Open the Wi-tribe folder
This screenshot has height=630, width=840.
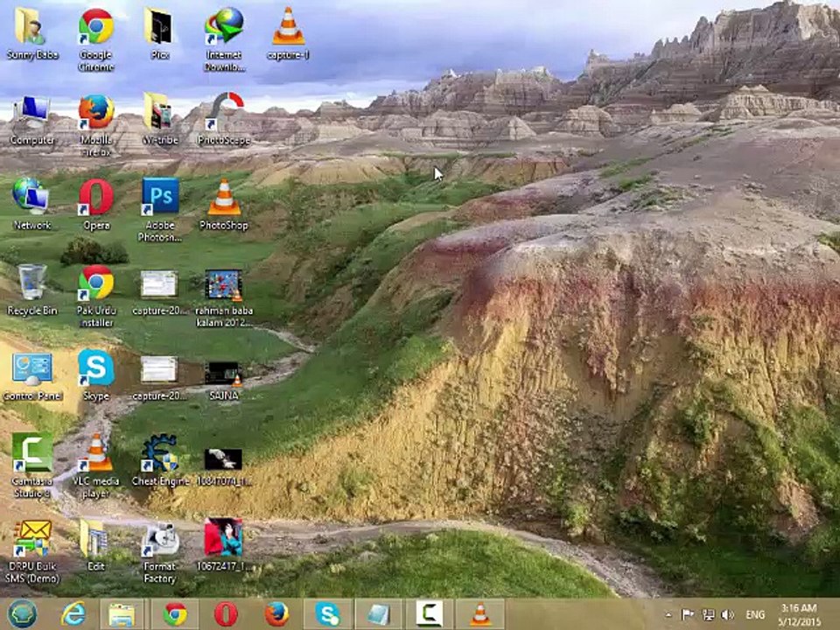tap(159, 119)
